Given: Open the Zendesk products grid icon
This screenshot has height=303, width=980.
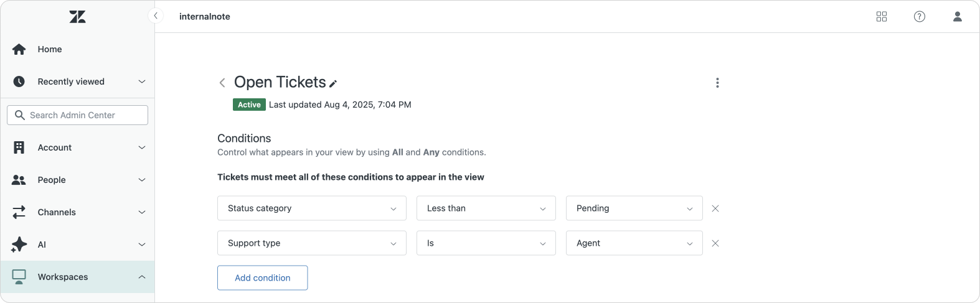Looking at the screenshot, I should [881, 17].
